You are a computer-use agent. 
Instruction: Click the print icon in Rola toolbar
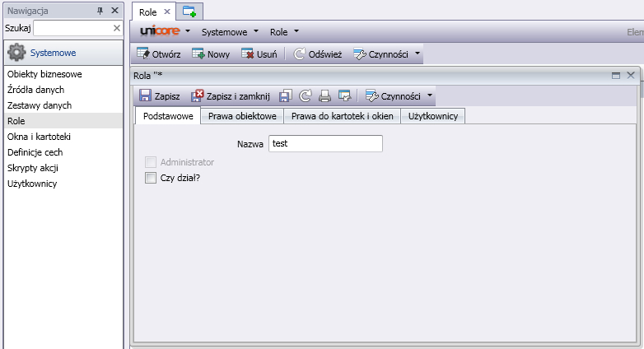(x=324, y=95)
